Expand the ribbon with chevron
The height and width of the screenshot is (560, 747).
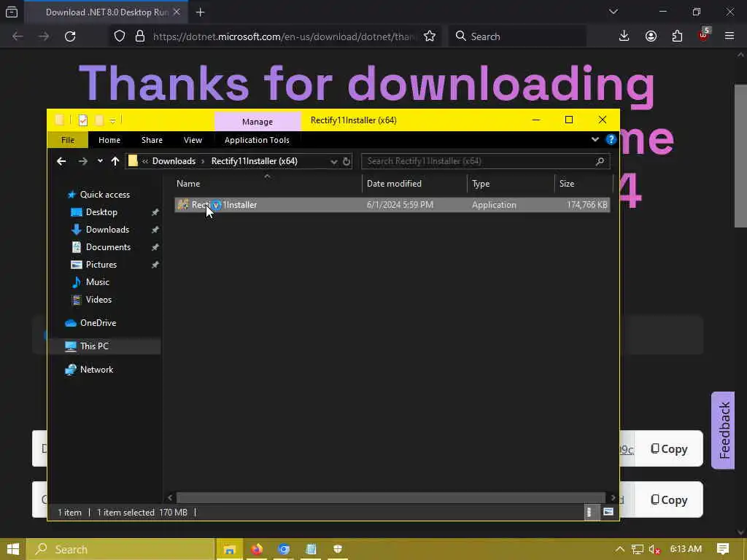coord(595,139)
